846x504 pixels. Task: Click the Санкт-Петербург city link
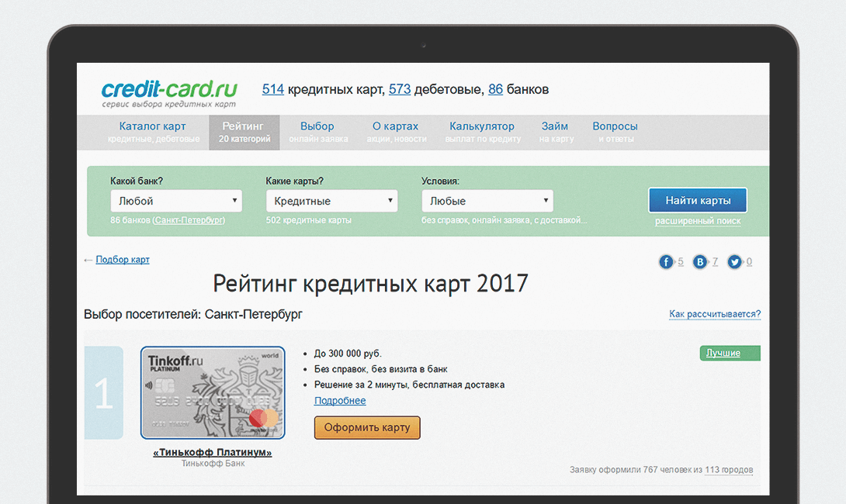(189, 220)
